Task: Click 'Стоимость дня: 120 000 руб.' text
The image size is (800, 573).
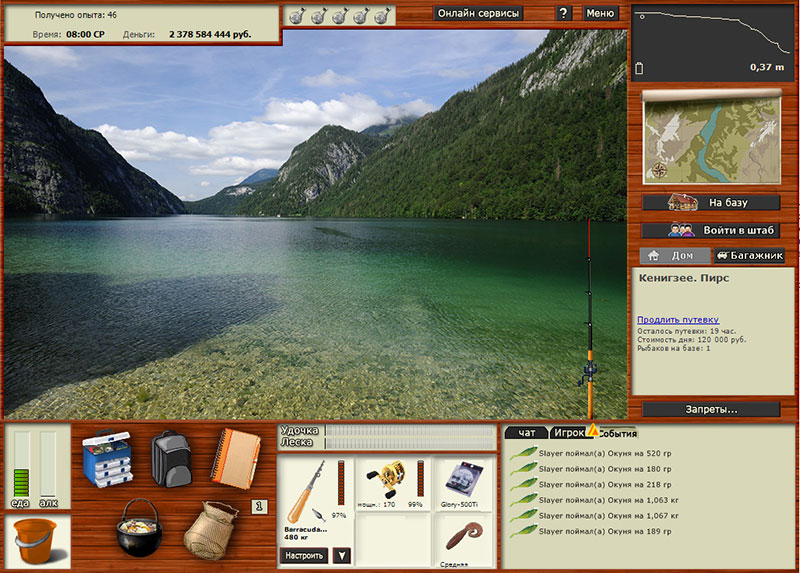Action: tap(691, 339)
